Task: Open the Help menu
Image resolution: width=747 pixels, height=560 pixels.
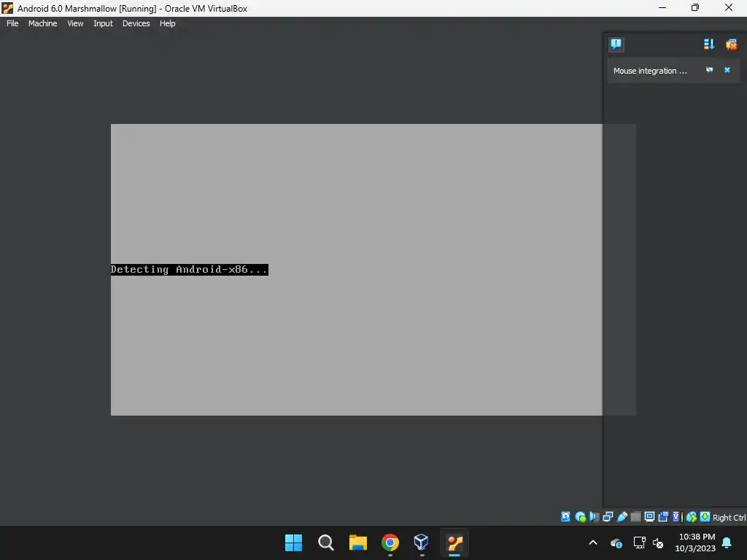Action: coord(167,23)
